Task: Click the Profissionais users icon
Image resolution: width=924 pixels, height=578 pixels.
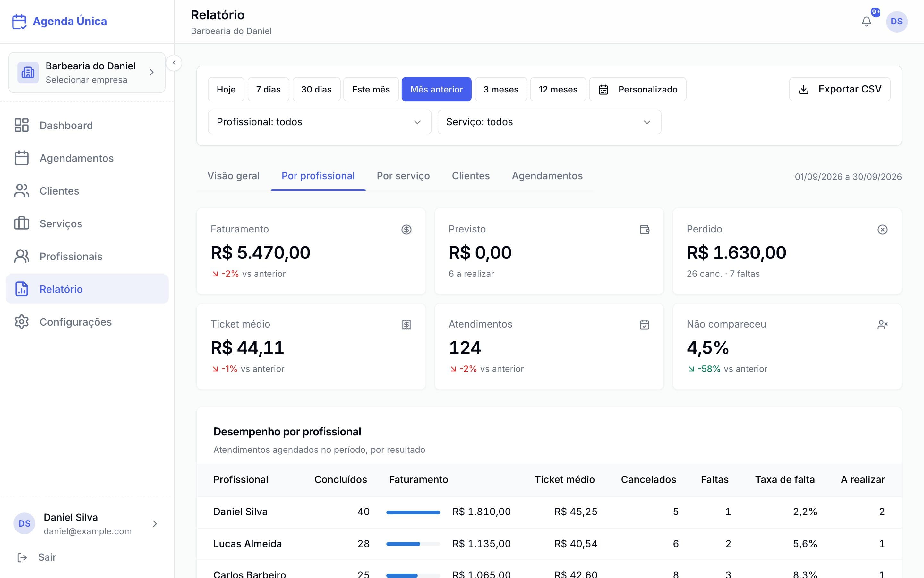Action: pyautogui.click(x=21, y=256)
